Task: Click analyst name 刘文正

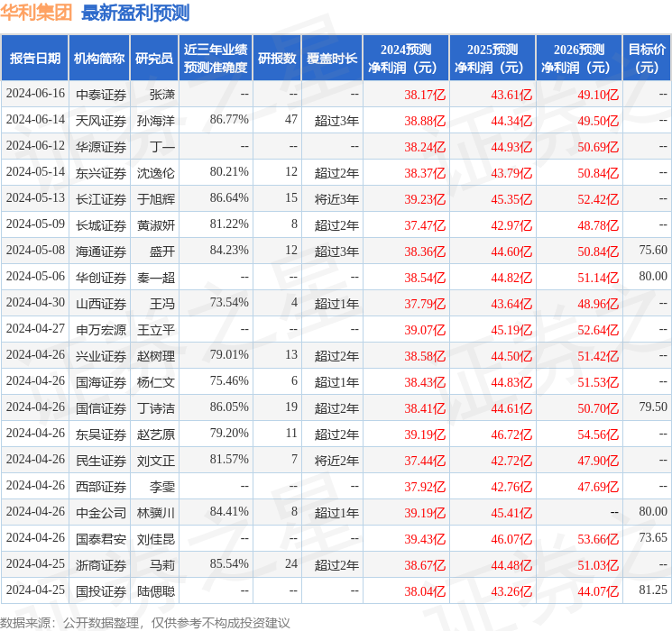Action: pyautogui.click(x=156, y=461)
